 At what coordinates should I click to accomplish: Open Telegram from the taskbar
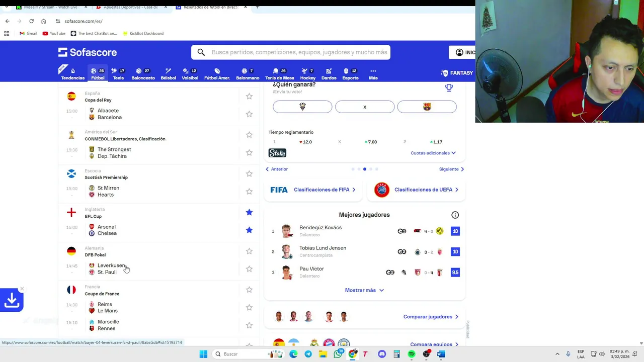[x=308, y=354]
